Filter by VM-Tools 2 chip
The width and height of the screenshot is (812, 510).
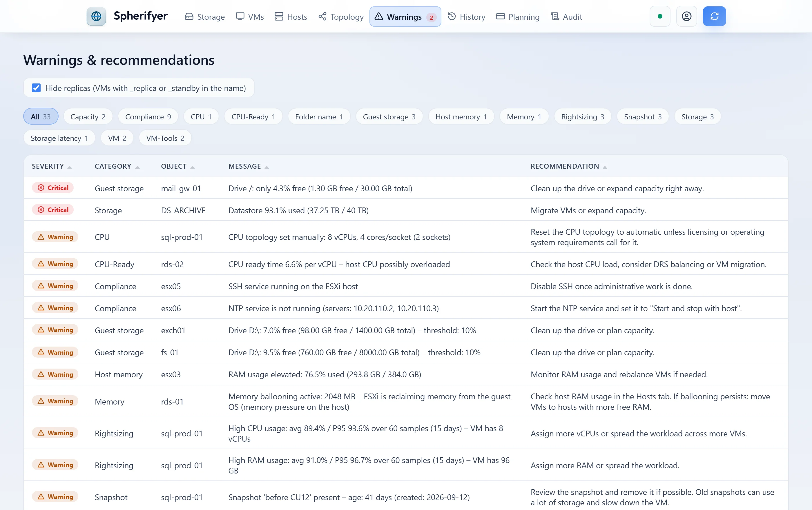(165, 138)
